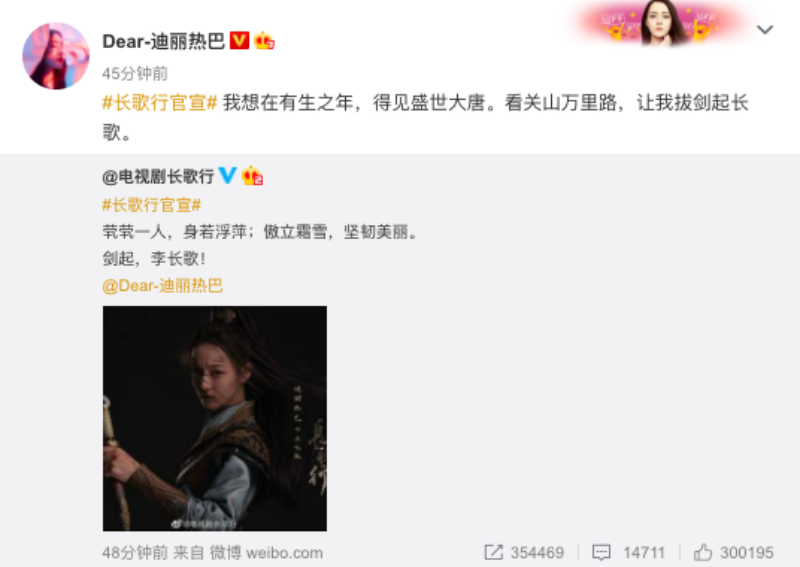Click the decorative fan card banner
800x567 pixels.
click(x=662, y=24)
